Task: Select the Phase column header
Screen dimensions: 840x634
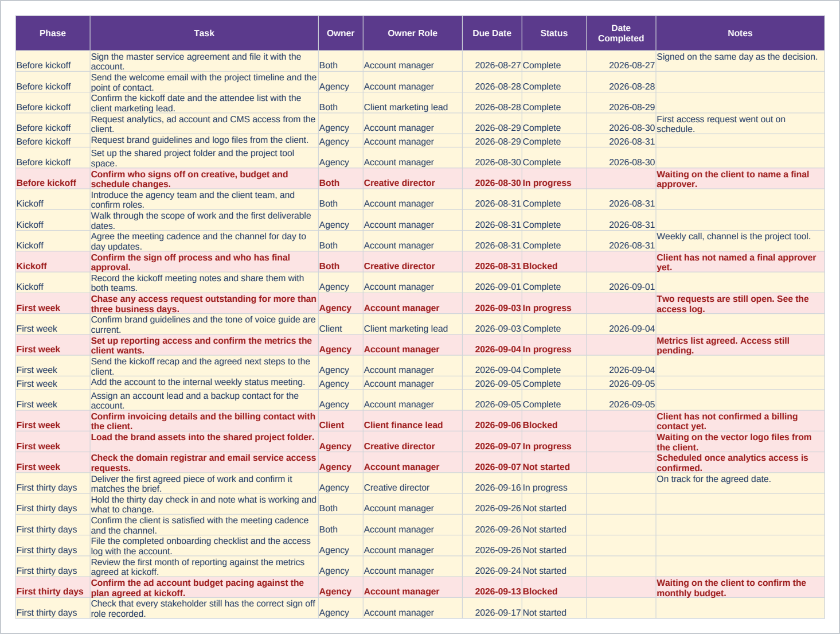Action: pyautogui.click(x=53, y=33)
